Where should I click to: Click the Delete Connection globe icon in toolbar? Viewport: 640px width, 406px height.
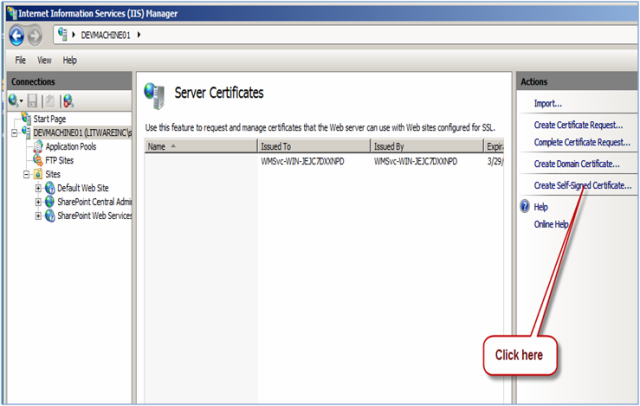[x=68, y=101]
